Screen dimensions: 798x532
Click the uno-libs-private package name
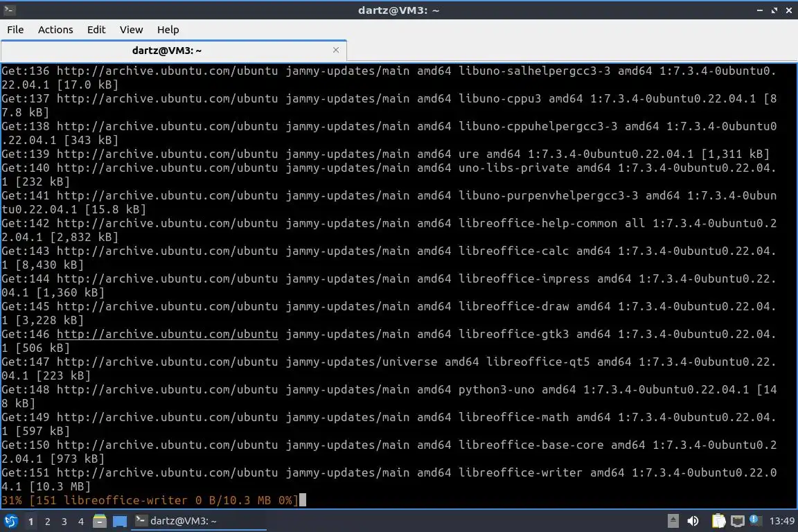click(x=513, y=168)
